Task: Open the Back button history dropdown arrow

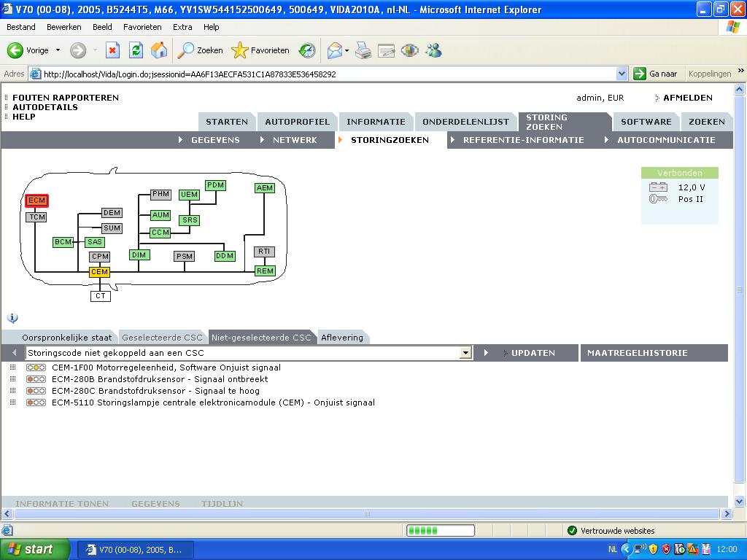Action: point(58,50)
